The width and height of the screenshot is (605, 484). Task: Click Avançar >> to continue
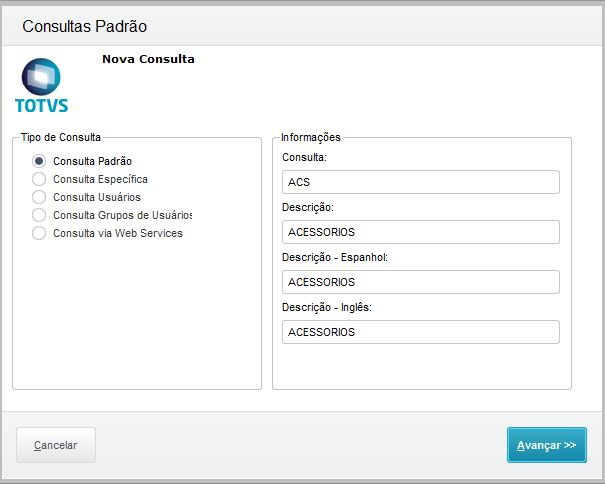pyautogui.click(x=547, y=445)
